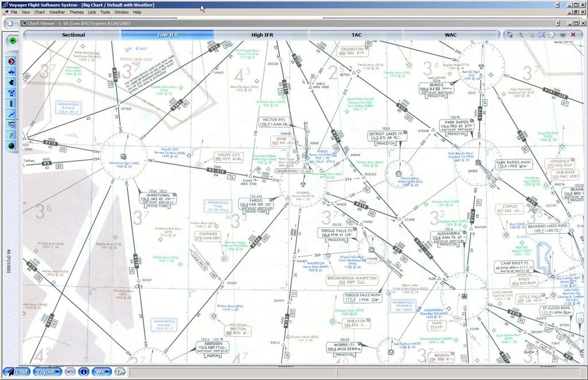
Task: Select the blue pin-shaped icon in left toolbar
Action: (11, 93)
